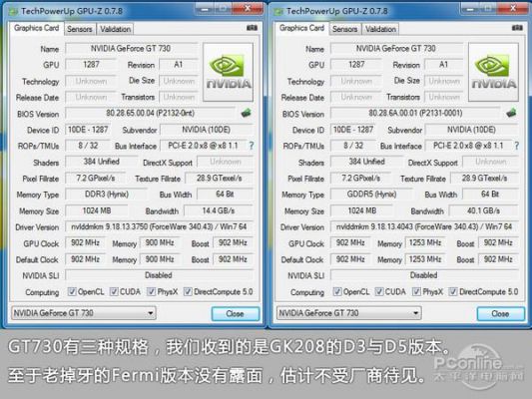Click Revision A1 field in left window

[179, 65]
